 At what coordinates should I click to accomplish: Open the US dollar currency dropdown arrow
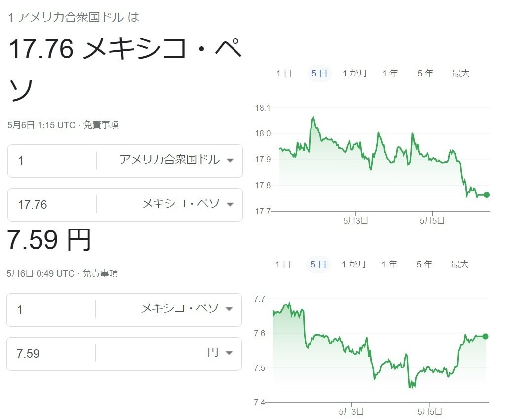[x=230, y=160]
